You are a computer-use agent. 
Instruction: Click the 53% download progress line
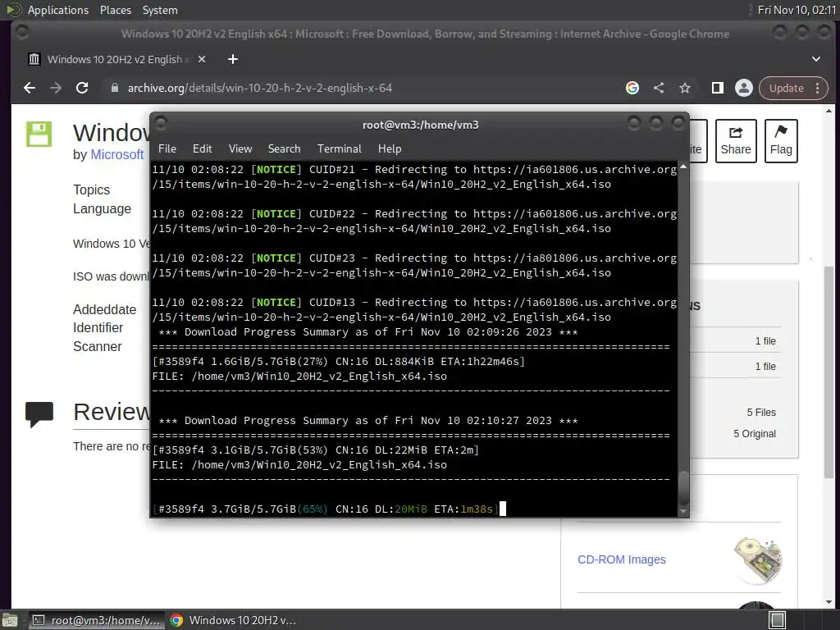tap(316, 450)
